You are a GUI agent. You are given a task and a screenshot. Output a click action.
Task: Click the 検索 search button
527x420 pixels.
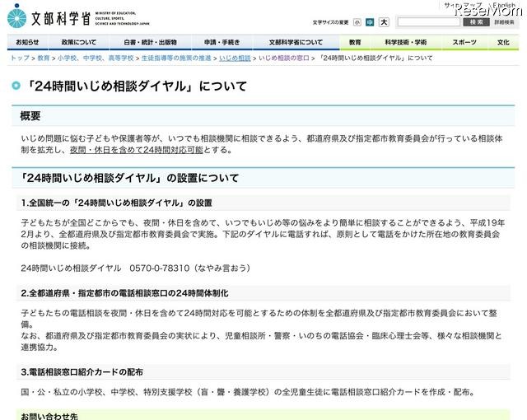[x=476, y=22]
